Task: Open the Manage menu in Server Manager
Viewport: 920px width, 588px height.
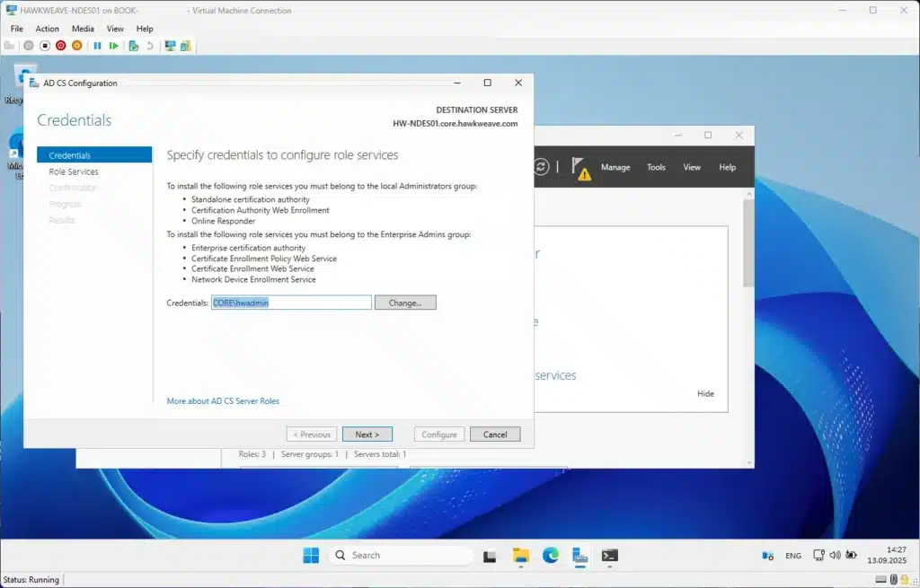Action: pyautogui.click(x=615, y=167)
